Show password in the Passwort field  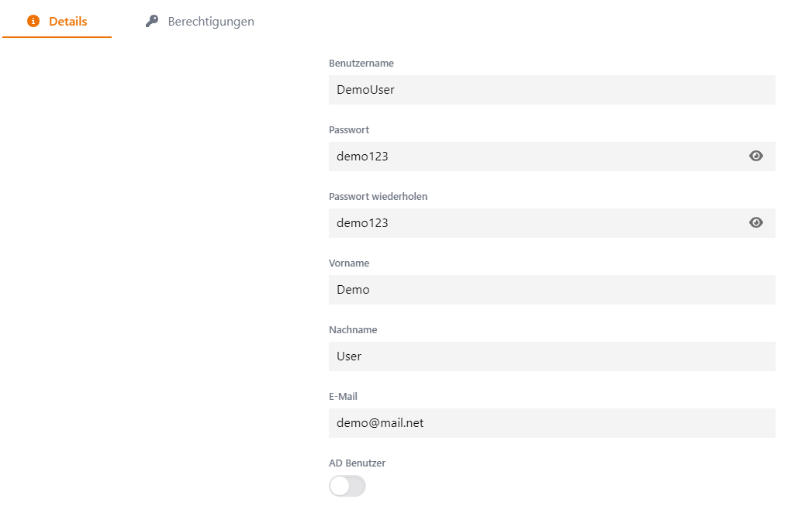[x=756, y=157]
